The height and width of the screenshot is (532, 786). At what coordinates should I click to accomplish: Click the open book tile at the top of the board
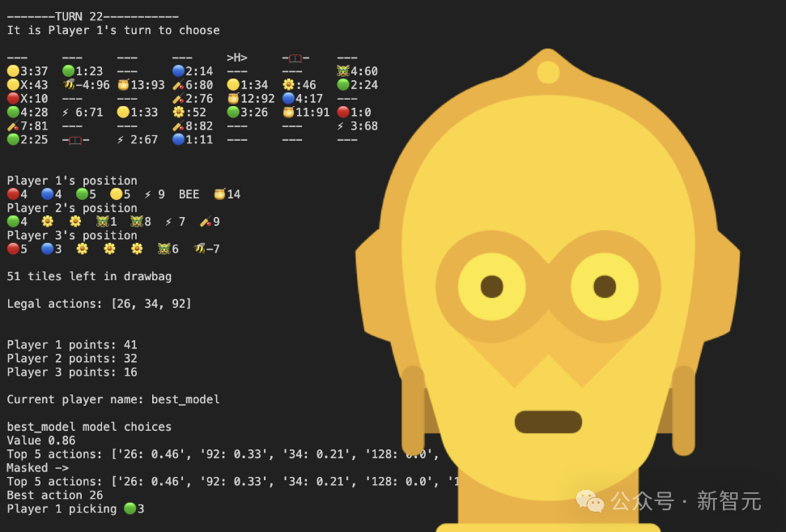coord(296,57)
